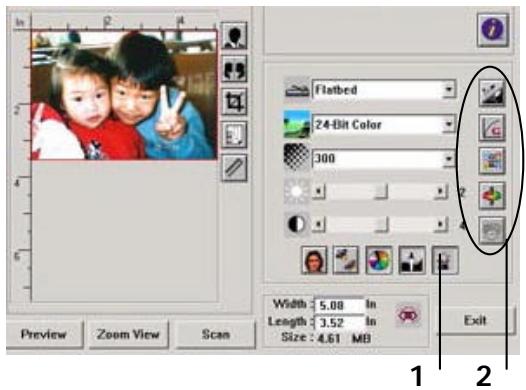Click the Preview button

pos(44,334)
